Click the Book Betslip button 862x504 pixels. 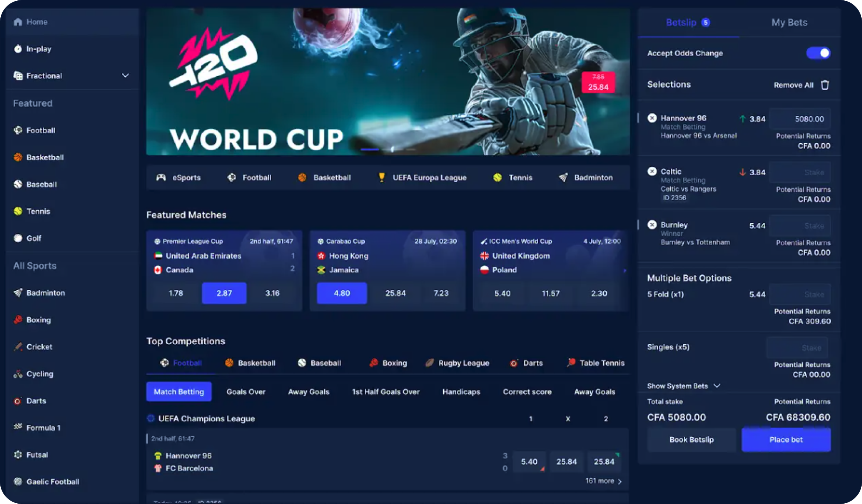tap(692, 440)
